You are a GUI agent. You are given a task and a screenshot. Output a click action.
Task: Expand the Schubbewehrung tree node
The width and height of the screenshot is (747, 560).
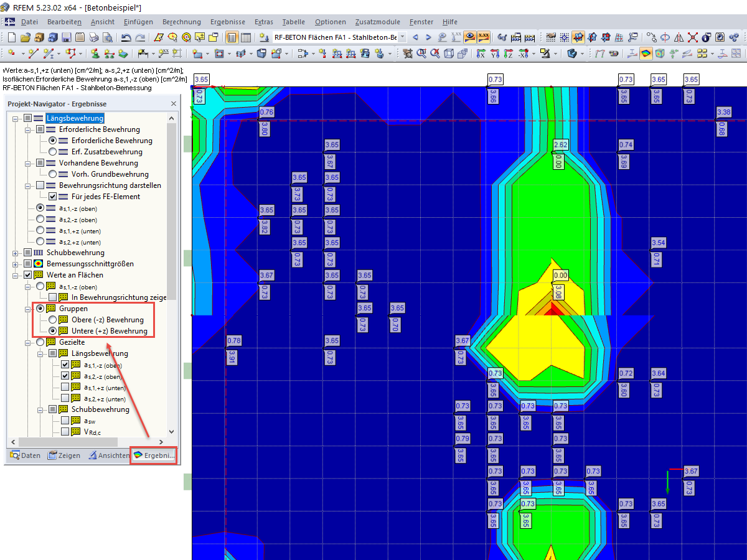point(16,253)
